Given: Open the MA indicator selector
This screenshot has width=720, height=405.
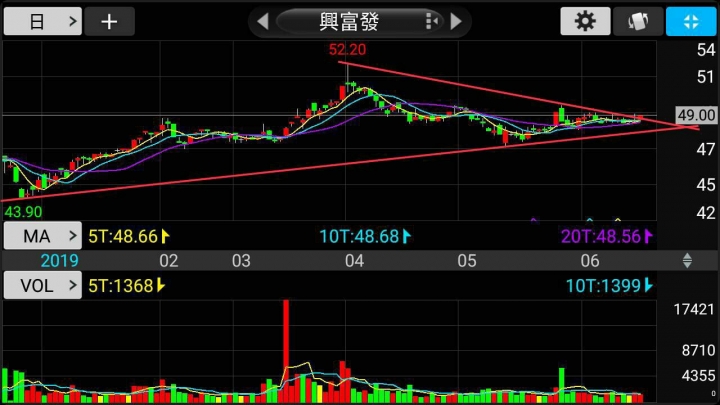Looking at the screenshot, I should [x=43, y=236].
